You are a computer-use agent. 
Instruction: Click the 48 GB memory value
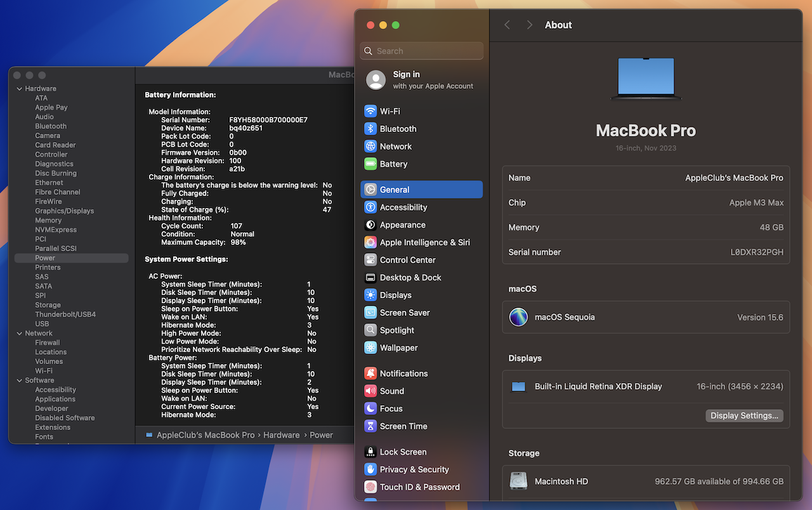coord(772,228)
